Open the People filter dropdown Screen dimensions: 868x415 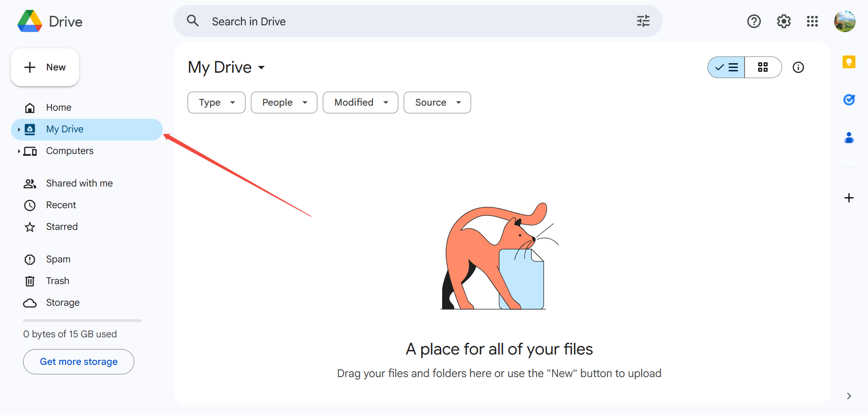tap(284, 103)
